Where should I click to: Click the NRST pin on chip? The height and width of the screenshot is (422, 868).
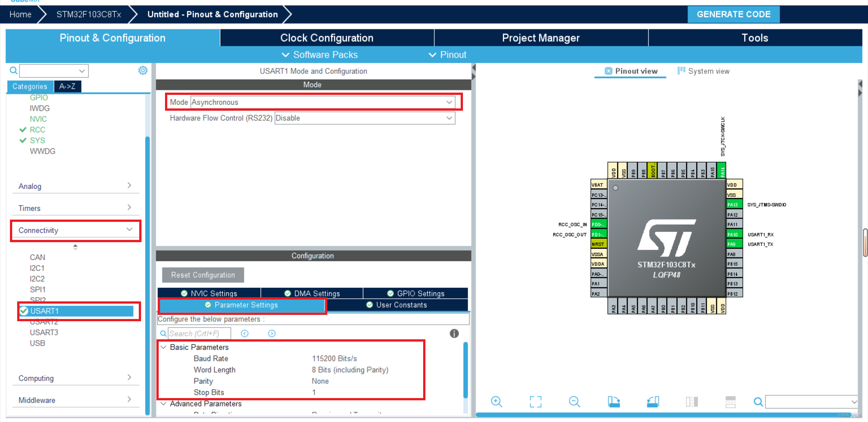(599, 244)
